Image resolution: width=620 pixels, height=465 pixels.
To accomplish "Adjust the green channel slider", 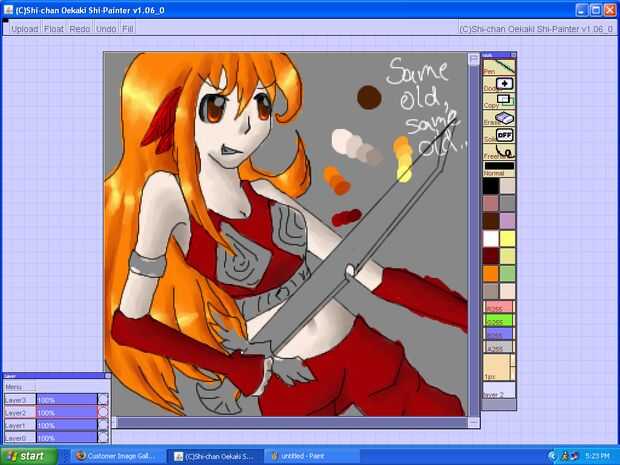I will [x=499, y=320].
